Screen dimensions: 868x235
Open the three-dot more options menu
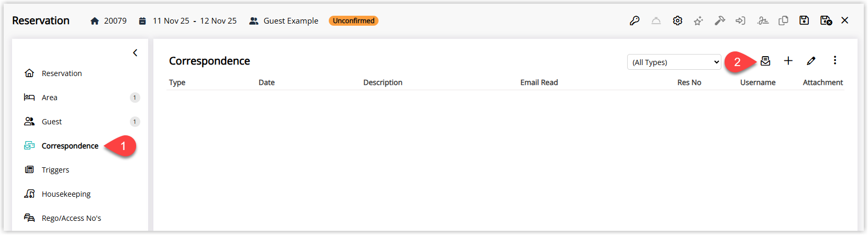coord(834,60)
